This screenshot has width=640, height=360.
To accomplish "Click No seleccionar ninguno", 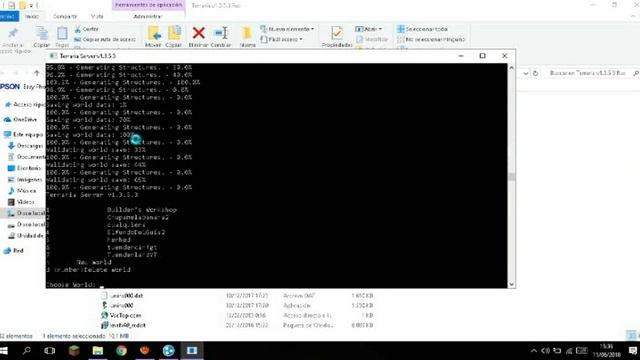I will tap(431, 40).
